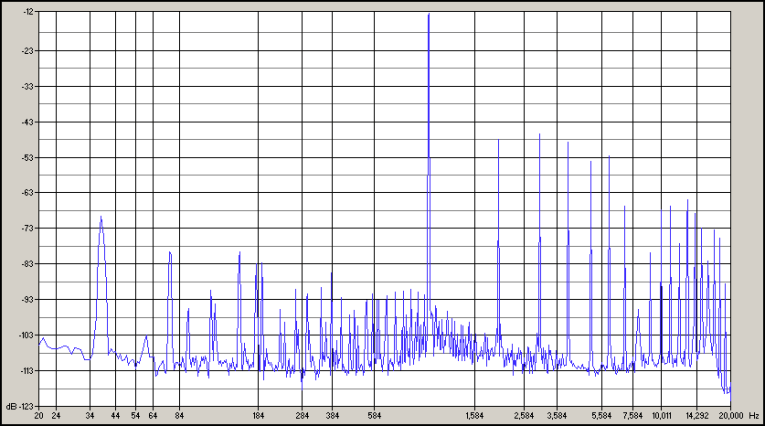Click the "184" frequency axis label
765x426 pixels.
(259, 416)
